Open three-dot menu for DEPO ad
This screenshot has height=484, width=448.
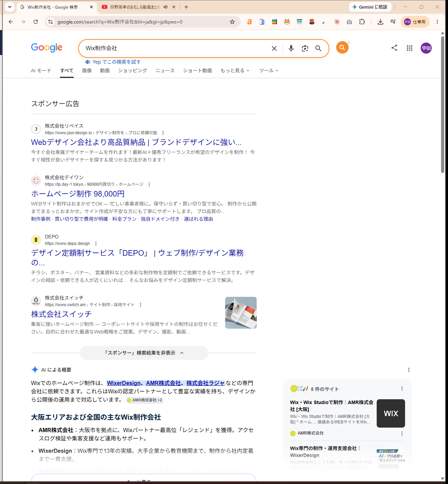(96, 244)
